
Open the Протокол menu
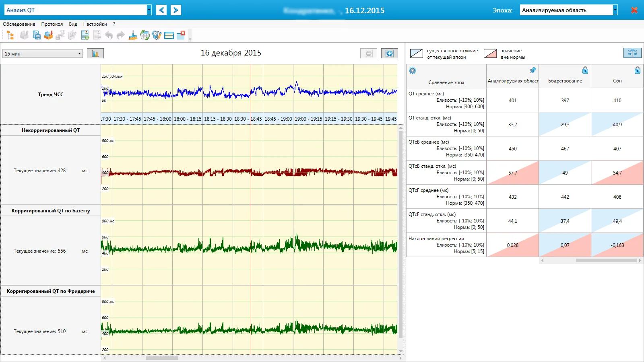(x=52, y=24)
